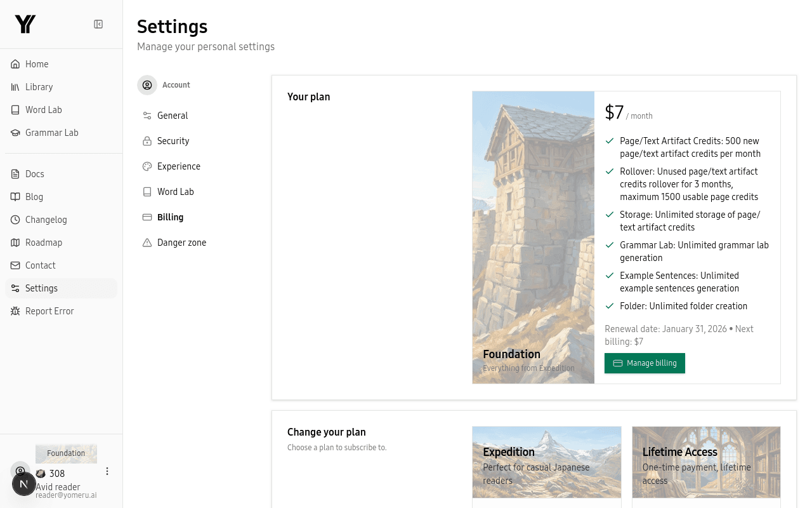Switch to the Experience settings section

(x=178, y=166)
